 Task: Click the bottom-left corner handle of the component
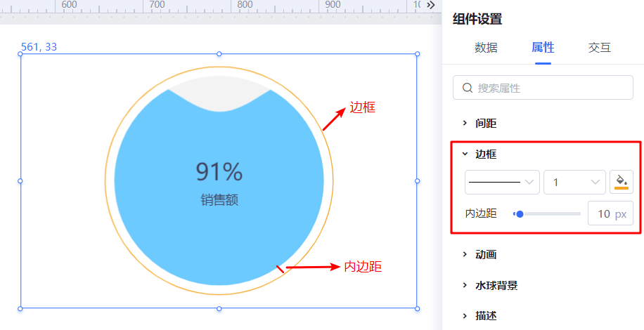point(20,308)
